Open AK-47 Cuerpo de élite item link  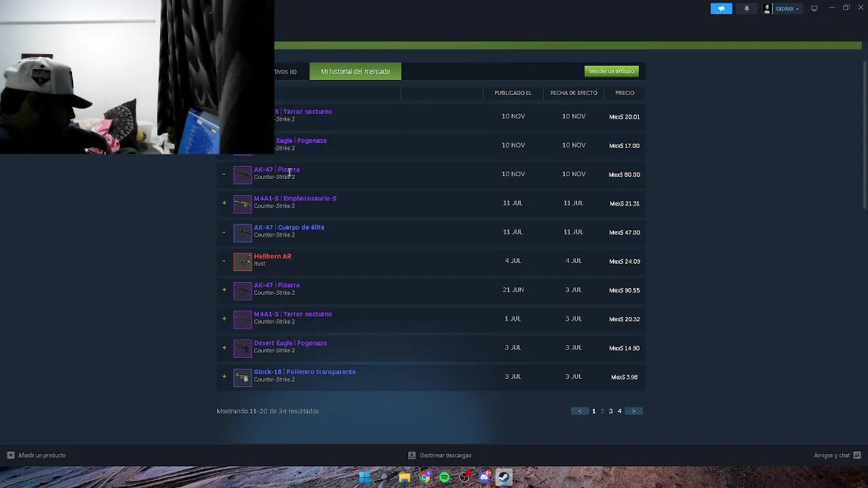click(x=289, y=228)
